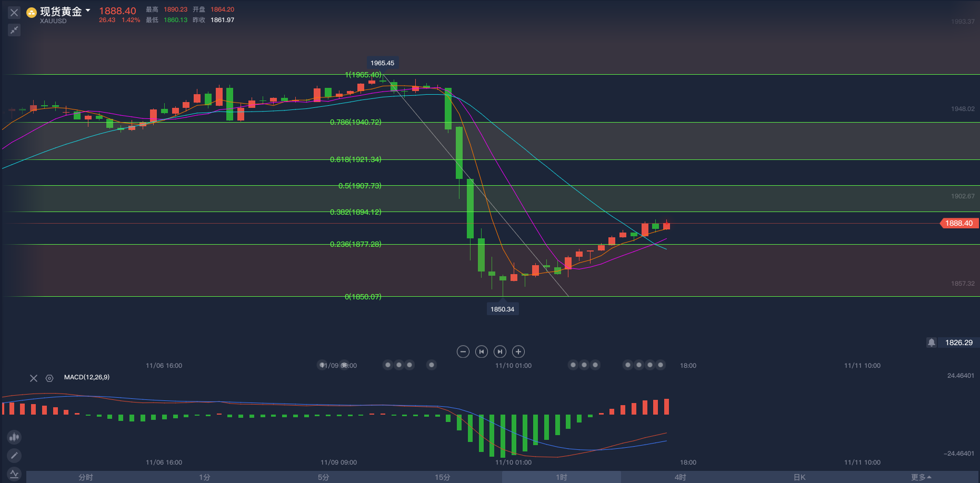Select the 4时 timeframe tab
Image resolution: width=980 pixels, height=483 pixels.
(681, 477)
